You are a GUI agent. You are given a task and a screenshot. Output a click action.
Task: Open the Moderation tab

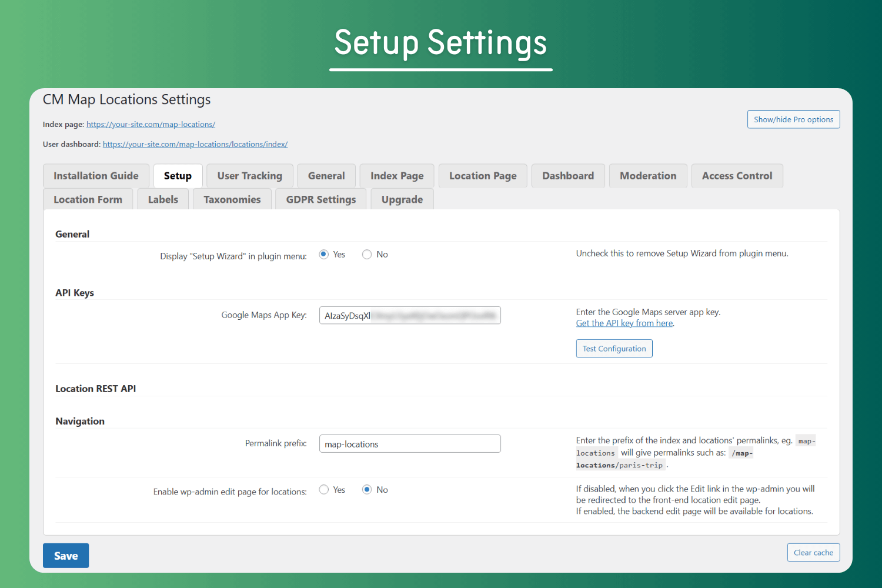(x=648, y=176)
